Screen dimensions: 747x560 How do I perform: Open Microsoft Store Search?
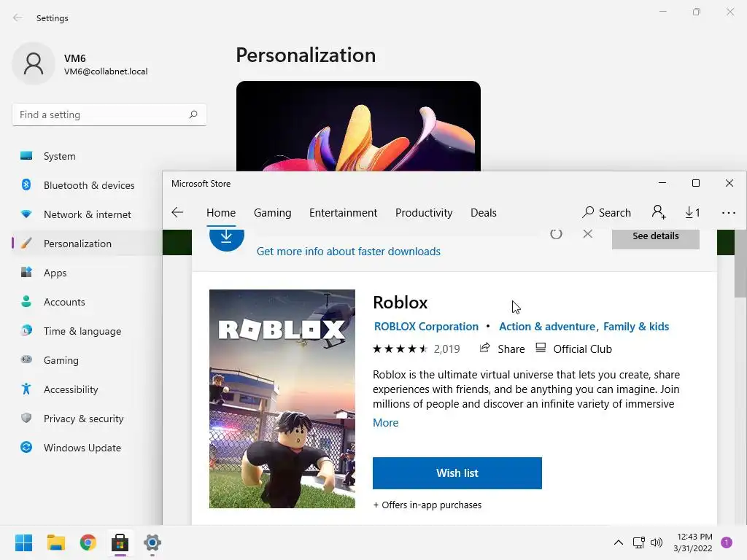pos(606,212)
